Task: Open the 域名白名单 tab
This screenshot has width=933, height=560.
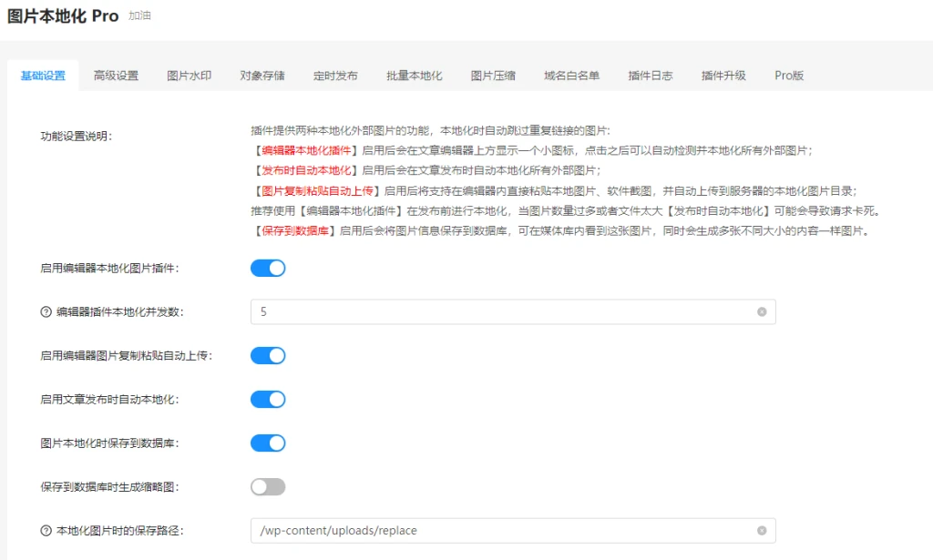Action: point(571,76)
